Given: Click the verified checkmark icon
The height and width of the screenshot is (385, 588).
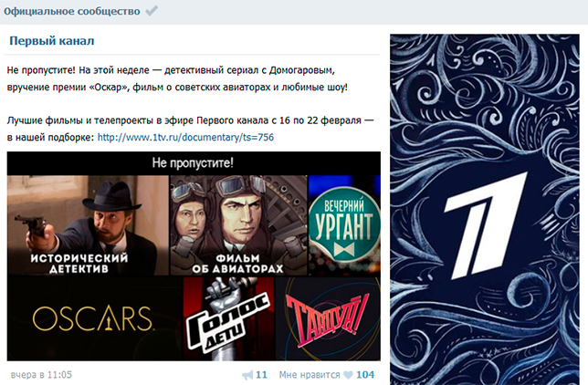Looking at the screenshot, I should 152,11.
